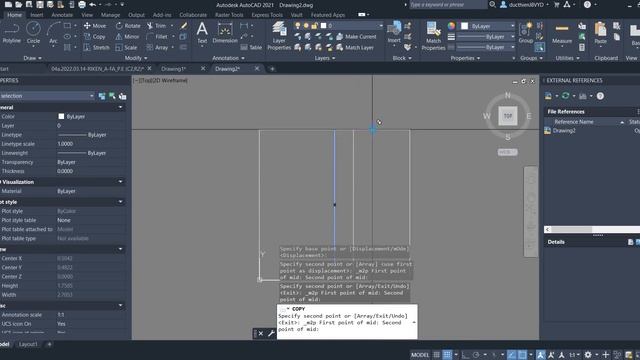
Task: Toggle object snap tracking in status bar
Action: [x=511, y=355]
